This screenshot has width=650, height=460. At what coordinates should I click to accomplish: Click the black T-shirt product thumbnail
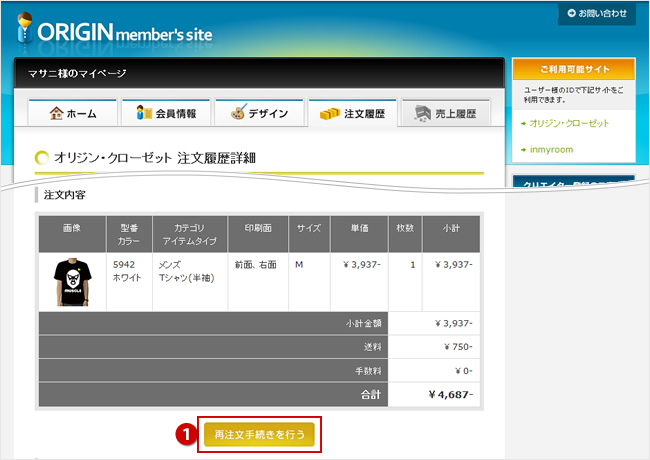73,282
